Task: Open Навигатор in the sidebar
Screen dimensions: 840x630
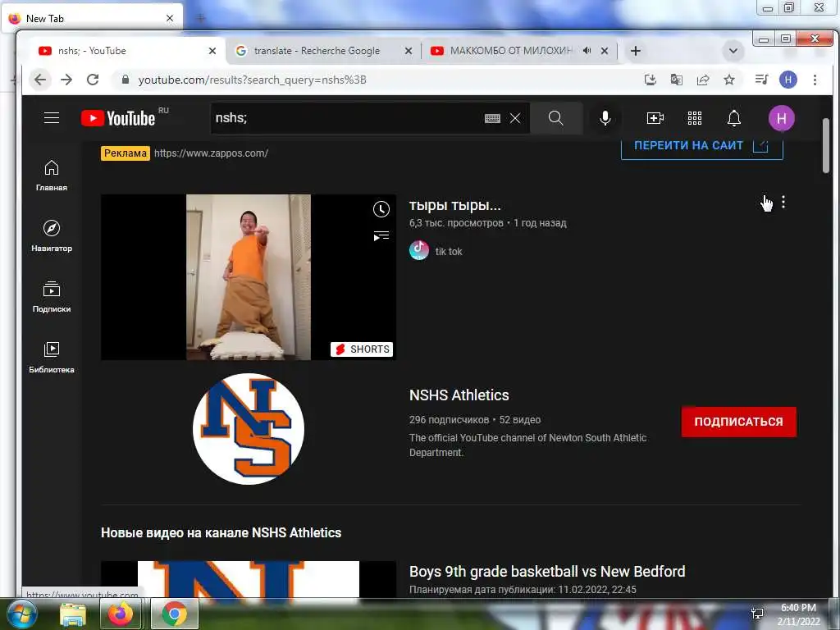Action: (52, 235)
